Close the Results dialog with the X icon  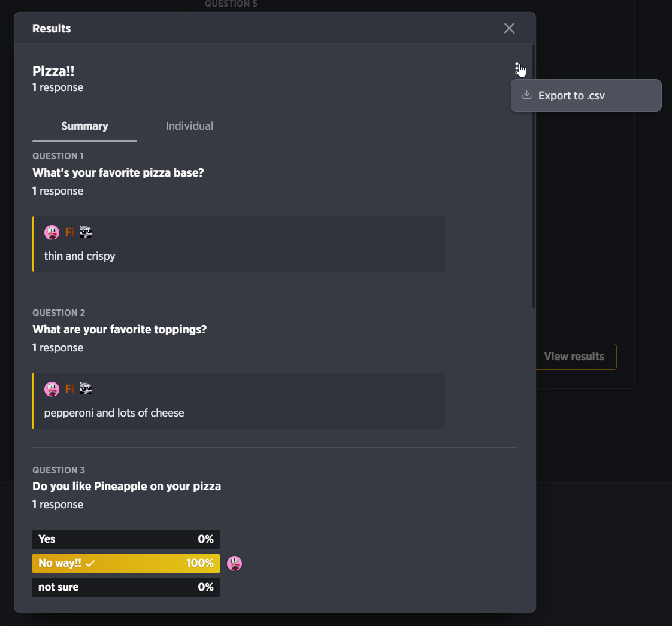click(x=509, y=28)
